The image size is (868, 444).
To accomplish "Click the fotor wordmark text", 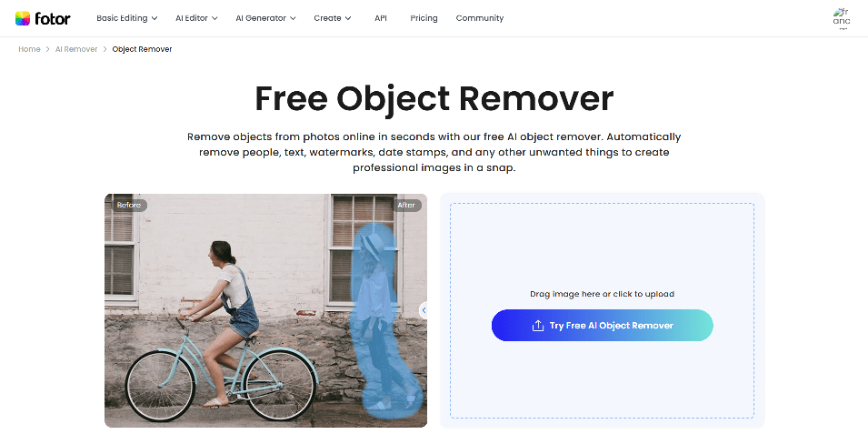I will (53, 18).
